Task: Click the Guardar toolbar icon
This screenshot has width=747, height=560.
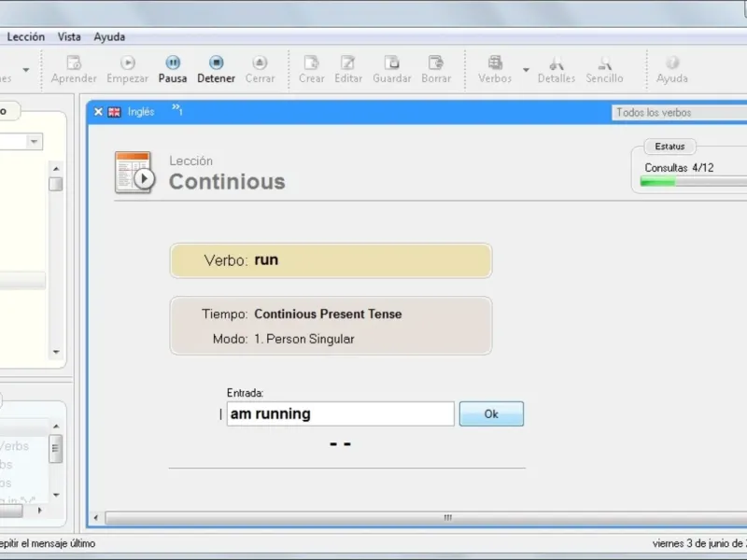Action: pos(391,69)
